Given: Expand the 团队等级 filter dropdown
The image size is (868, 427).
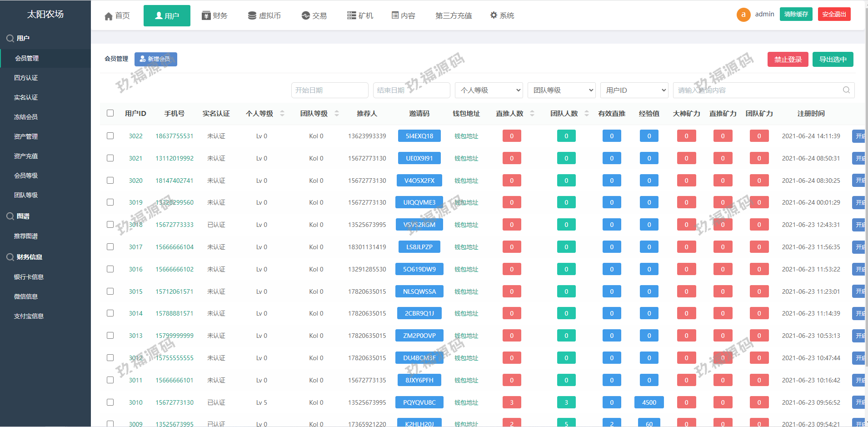Looking at the screenshot, I should [562, 90].
